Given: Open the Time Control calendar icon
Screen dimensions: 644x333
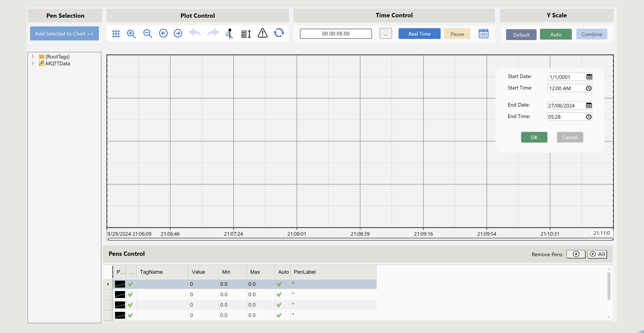Looking at the screenshot, I should (x=483, y=34).
